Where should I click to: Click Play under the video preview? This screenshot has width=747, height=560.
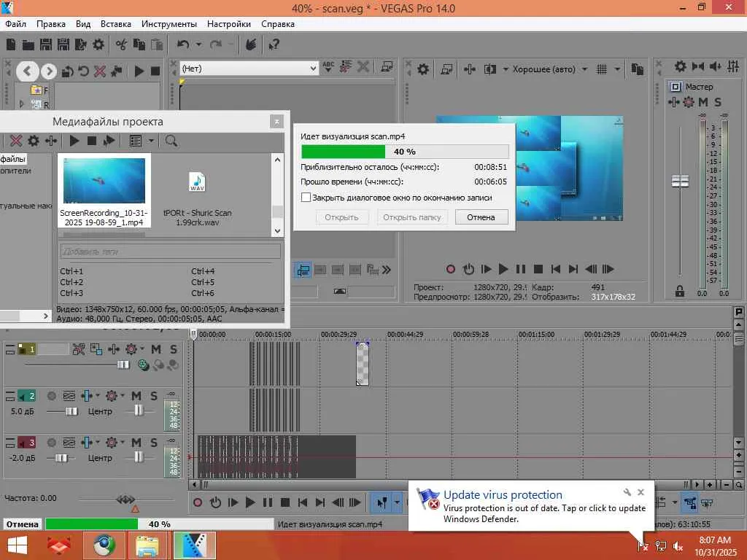(x=503, y=269)
